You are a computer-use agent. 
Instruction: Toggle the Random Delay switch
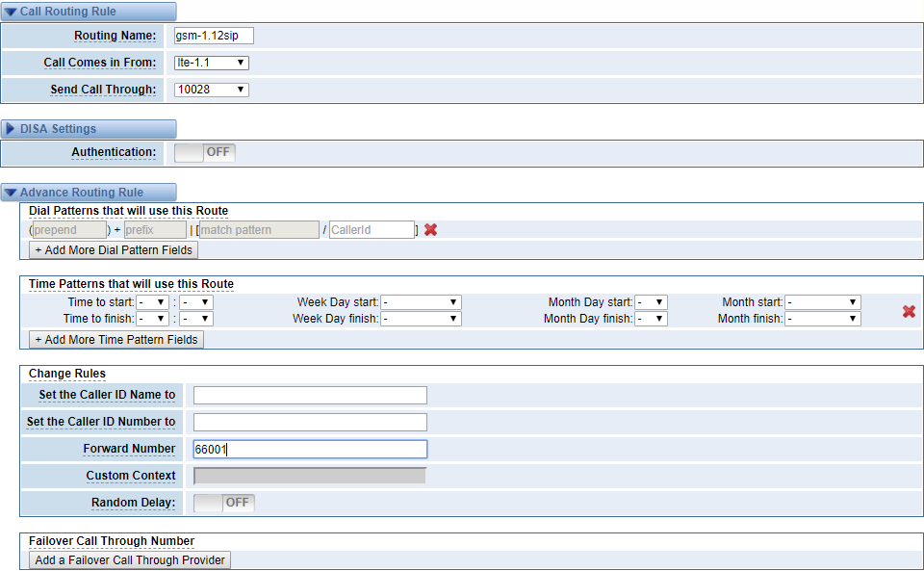tap(224, 503)
